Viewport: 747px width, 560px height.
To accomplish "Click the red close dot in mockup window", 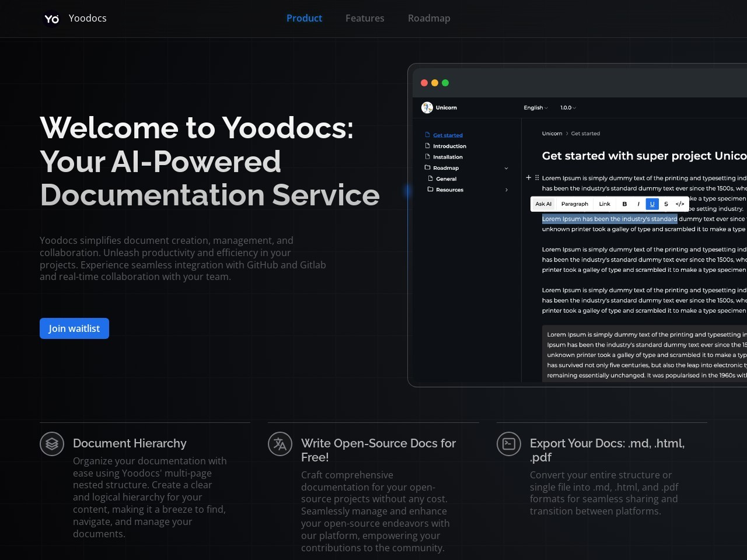I will pos(424,83).
